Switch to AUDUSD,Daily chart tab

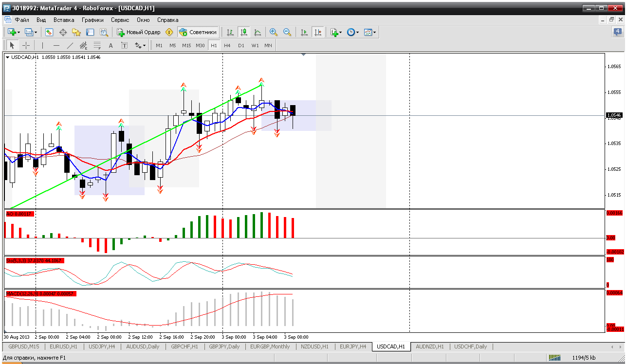143,346
